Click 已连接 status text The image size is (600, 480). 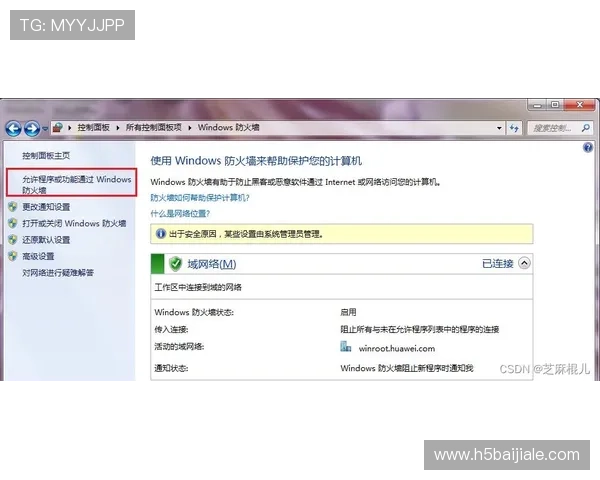click(497, 264)
